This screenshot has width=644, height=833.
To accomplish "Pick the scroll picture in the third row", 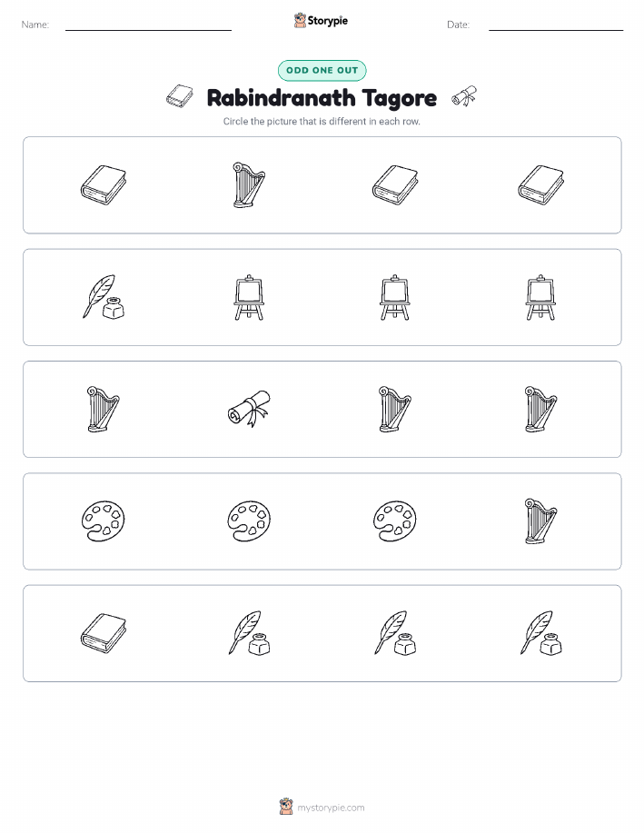I will [x=249, y=409].
